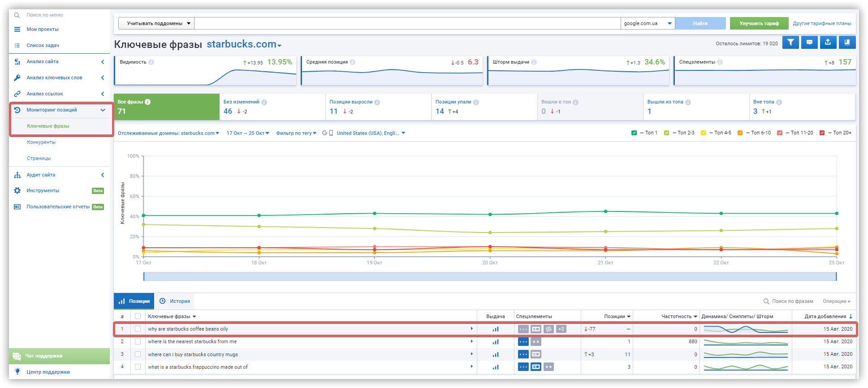Tick the select-all checkbox in table header
Screen dimensions: 868x388
[x=138, y=316]
